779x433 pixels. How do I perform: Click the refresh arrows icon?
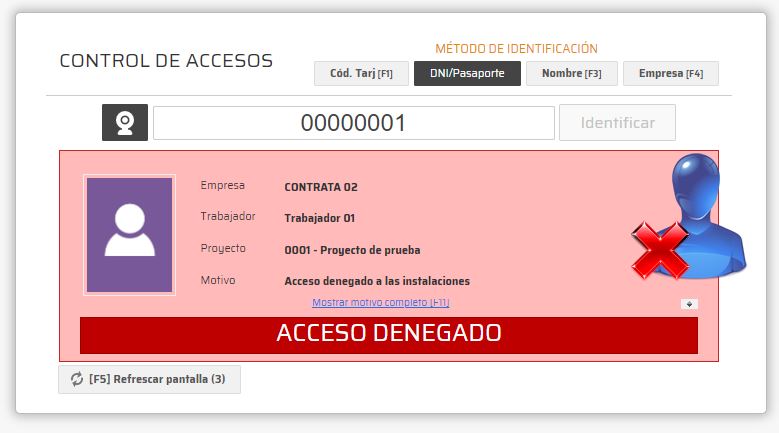[x=77, y=379]
